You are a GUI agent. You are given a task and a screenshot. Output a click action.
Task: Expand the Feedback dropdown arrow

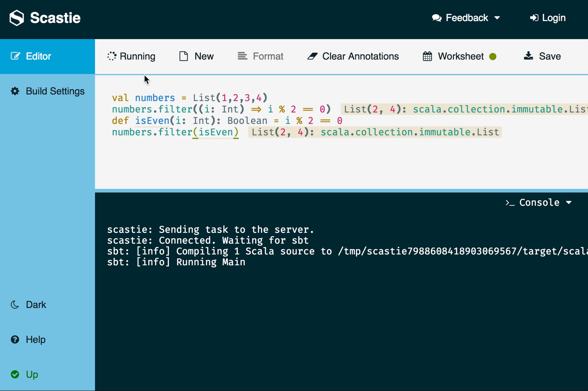[497, 18]
